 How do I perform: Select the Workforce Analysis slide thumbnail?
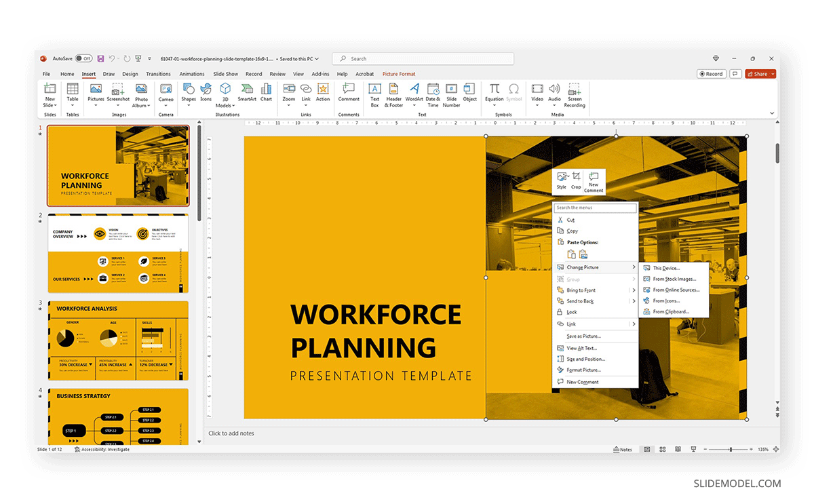click(x=118, y=341)
